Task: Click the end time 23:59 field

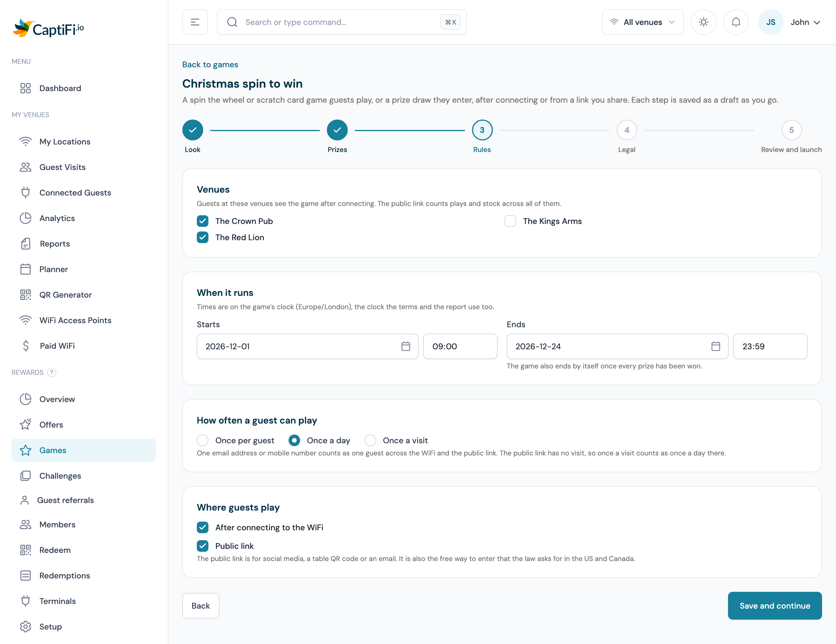Action: pos(770,346)
